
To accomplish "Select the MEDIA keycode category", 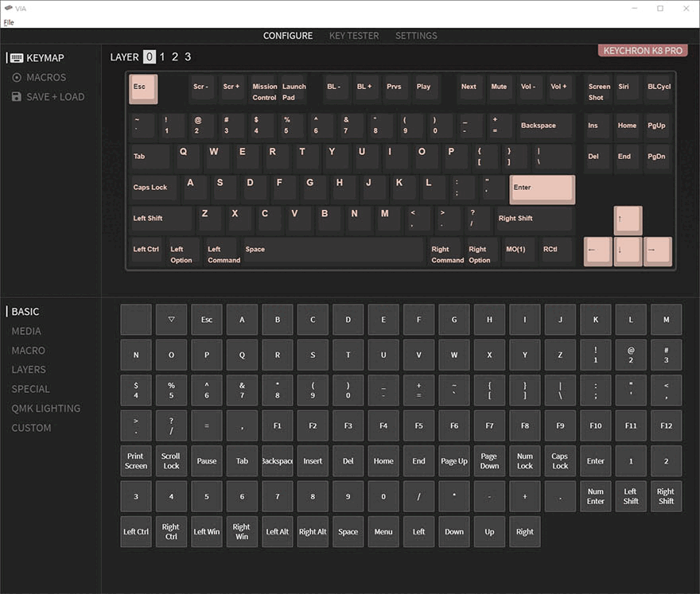I will (x=26, y=331).
